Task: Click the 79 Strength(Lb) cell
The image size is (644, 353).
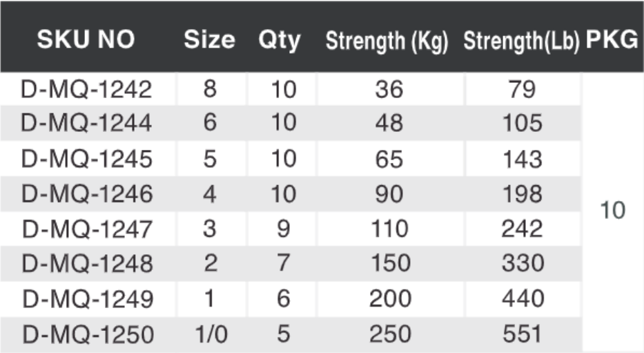Action: coord(523,89)
